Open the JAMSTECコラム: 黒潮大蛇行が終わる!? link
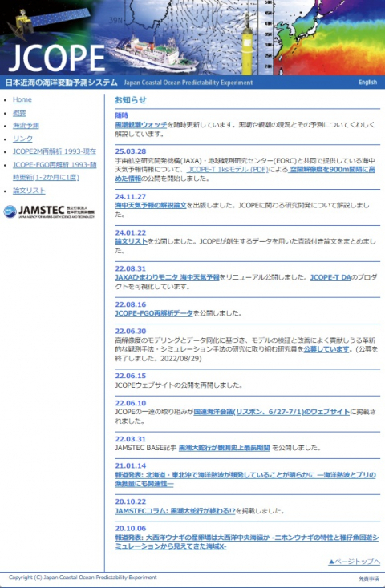The image size is (385, 588). click(175, 511)
